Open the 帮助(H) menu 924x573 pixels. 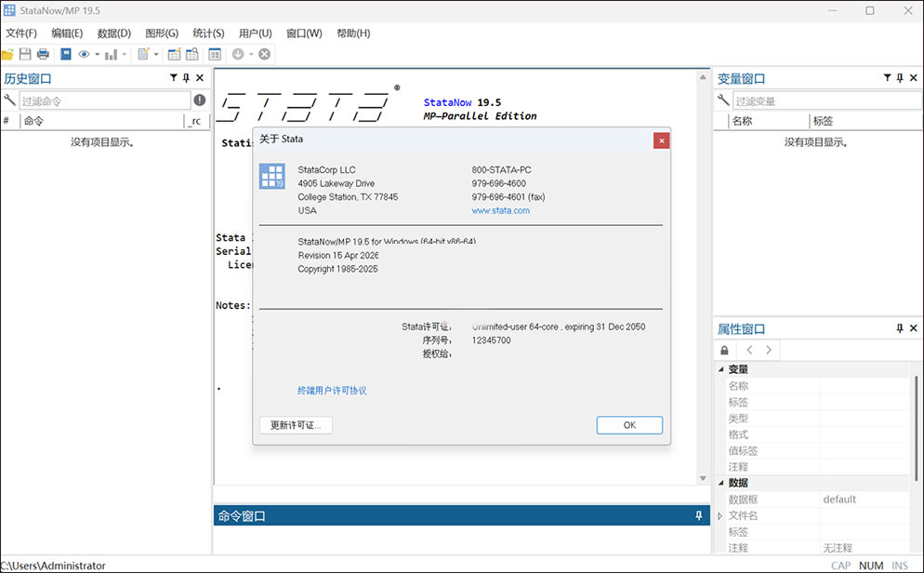coord(353,33)
